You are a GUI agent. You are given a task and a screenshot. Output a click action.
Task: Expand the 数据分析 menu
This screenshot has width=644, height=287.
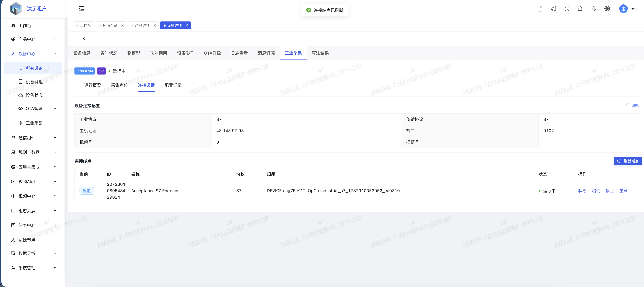coord(33,253)
